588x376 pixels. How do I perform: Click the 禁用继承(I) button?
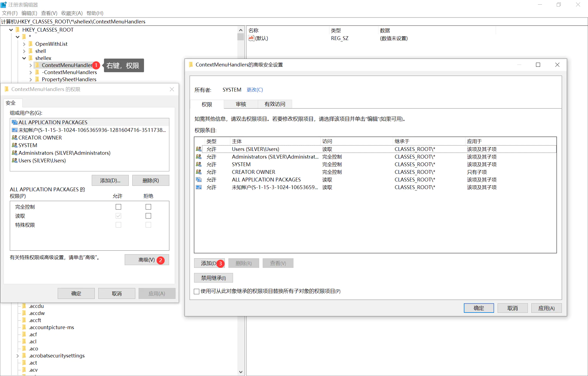pos(213,278)
